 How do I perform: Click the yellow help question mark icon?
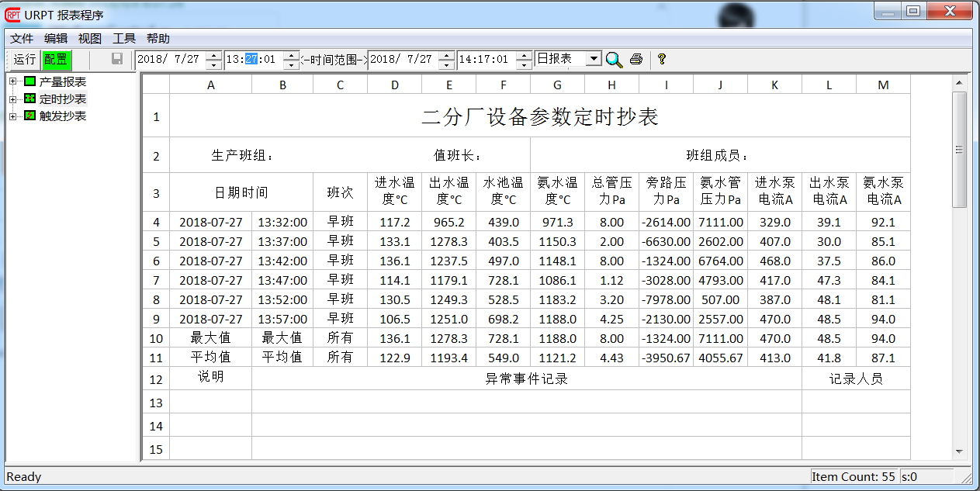[661, 59]
